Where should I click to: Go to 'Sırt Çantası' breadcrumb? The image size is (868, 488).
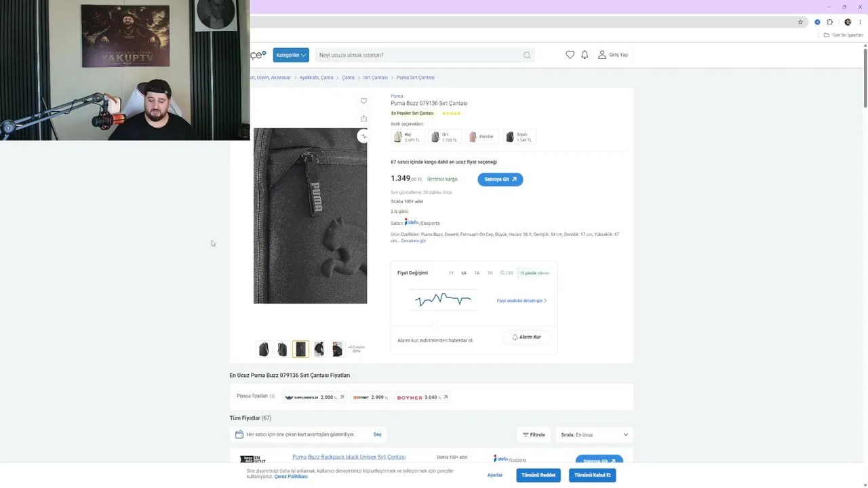(x=375, y=77)
